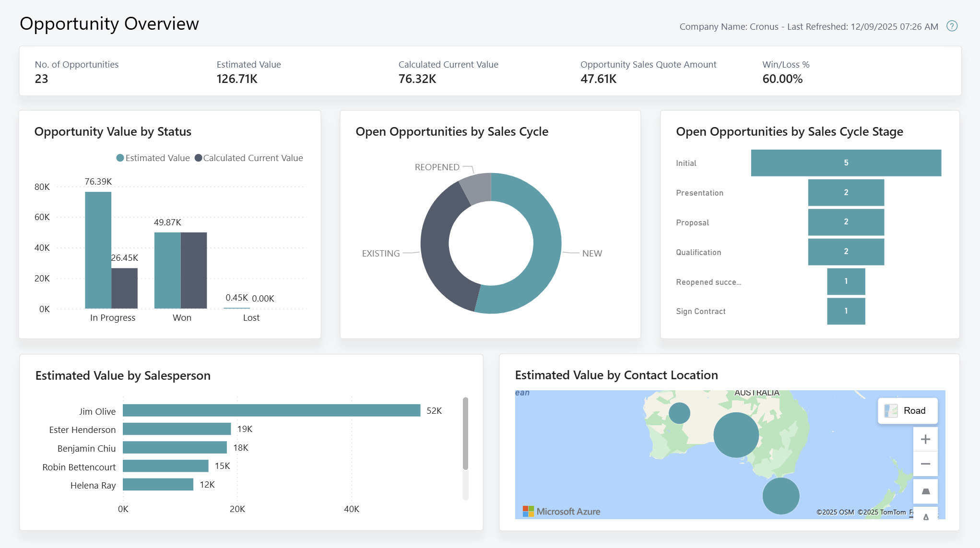
Task: Toggle the Estimated Value legend entry
Action: click(x=157, y=158)
